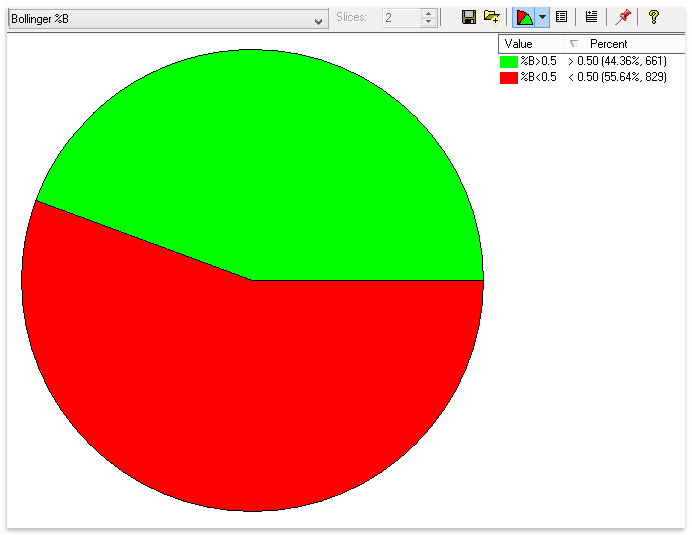Viewport: 692px width, 535px height.
Task: Click the %B<0.5 legend label
Action: pos(538,77)
